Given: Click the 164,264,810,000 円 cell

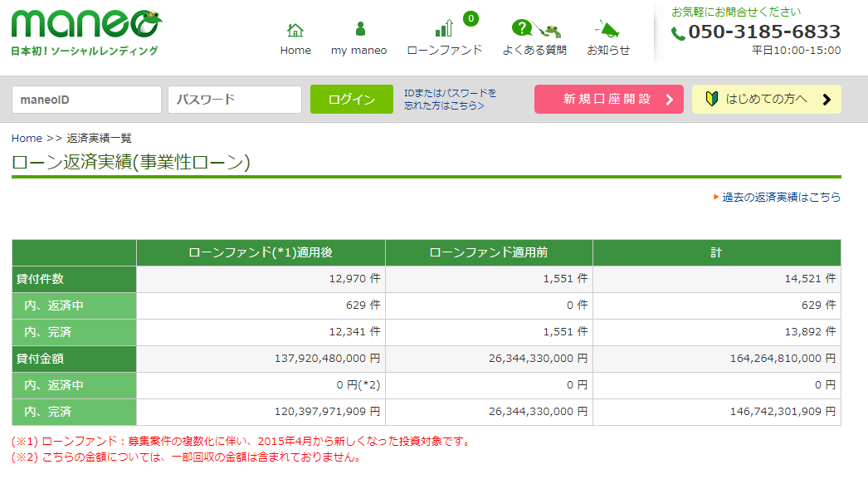Looking at the screenshot, I should (x=717, y=359).
